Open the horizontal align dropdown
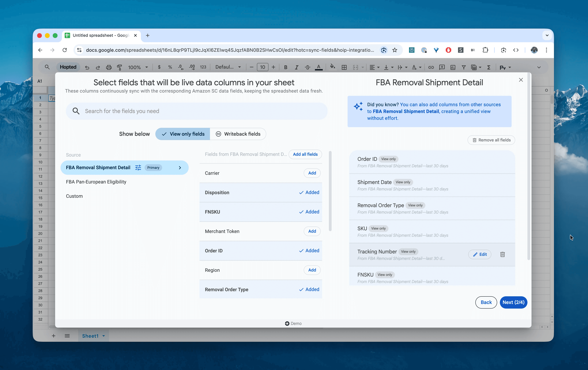The image size is (588, 370). tap(374, 67)
